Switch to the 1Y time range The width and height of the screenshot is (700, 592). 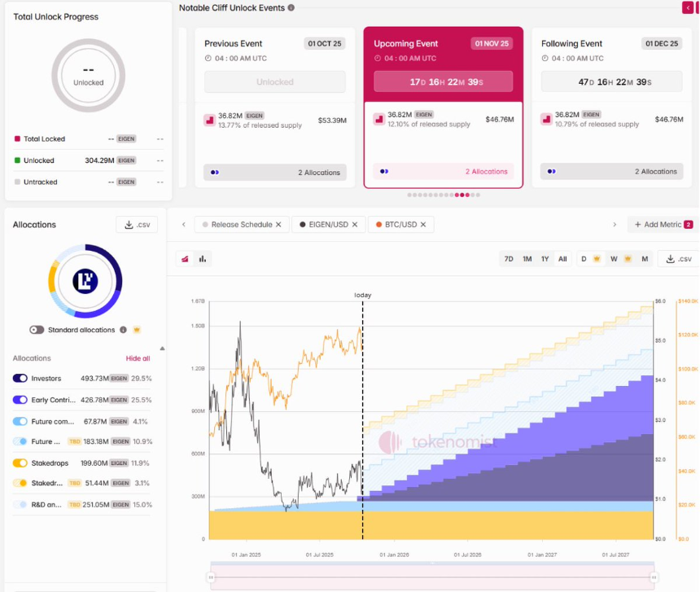pos(544,258)
